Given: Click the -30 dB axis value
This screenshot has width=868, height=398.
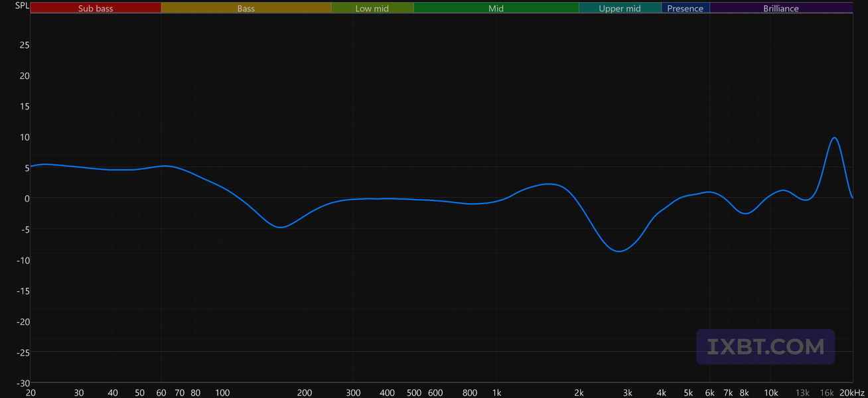Looking at the screenshot, I should point(23,383).
